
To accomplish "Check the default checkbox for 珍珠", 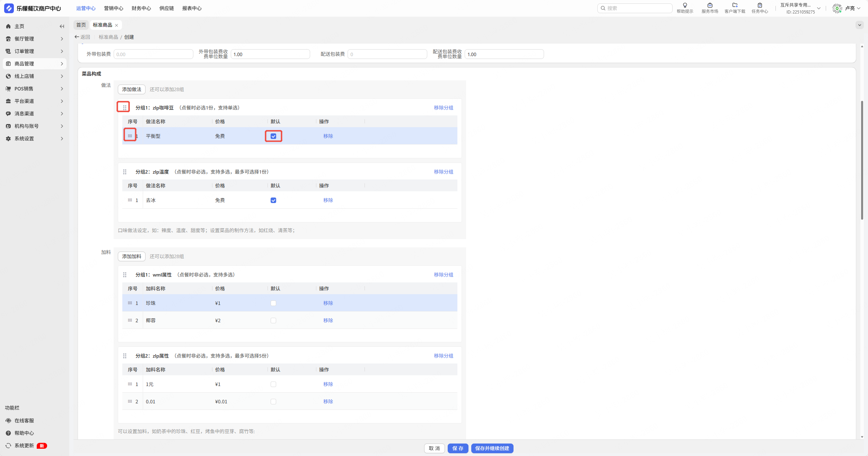I will 273,303.
